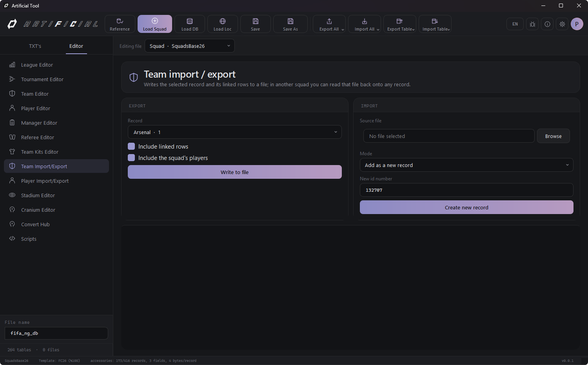588x365 pixels.
Task: Click the Create new record button
Action: pyautogui.click(x=466, y=207)
